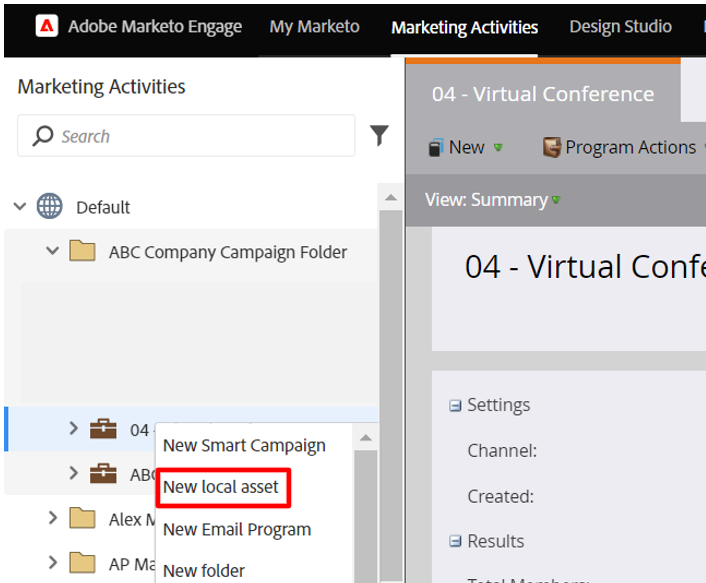Image resolution: width=706 pixels, height=583 pixels.
Task: Collapse the Default workspace node
Action: pos(20,207)
